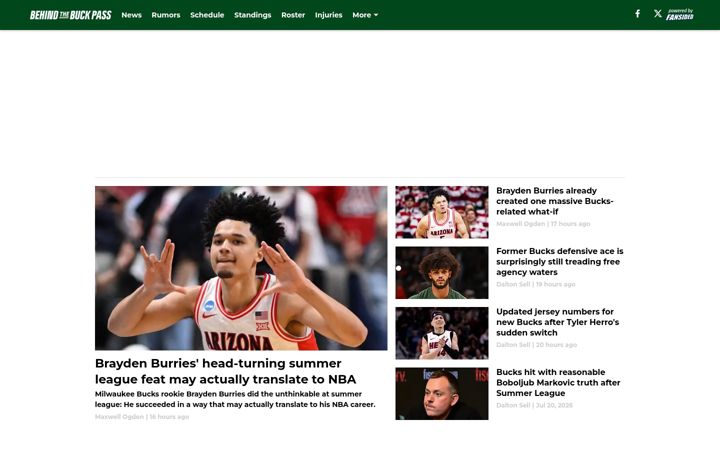Expand the More dropdown menu
The image size is (720, 450).
coord(365,15)
